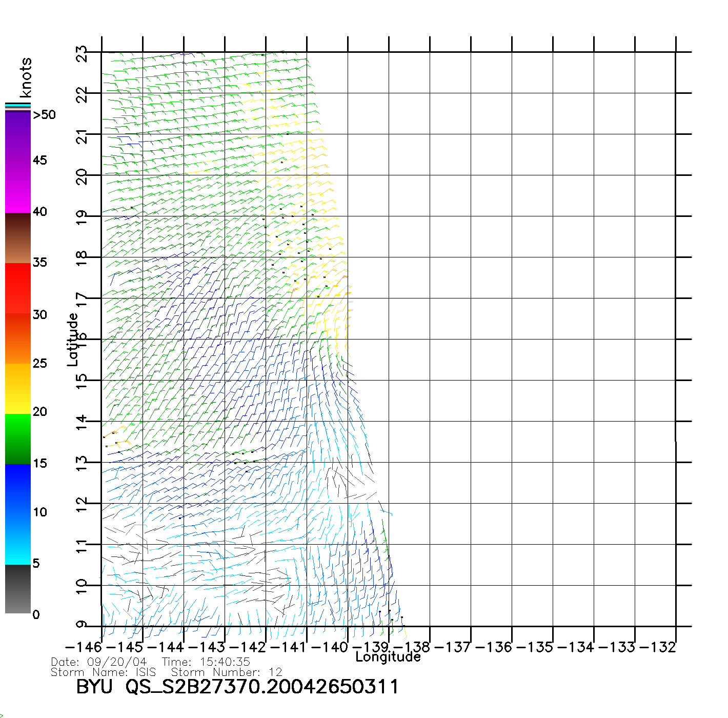Click the 'Longitude' axis title
Viewport: 728px width, 718px height.
(x=388, y=657)
